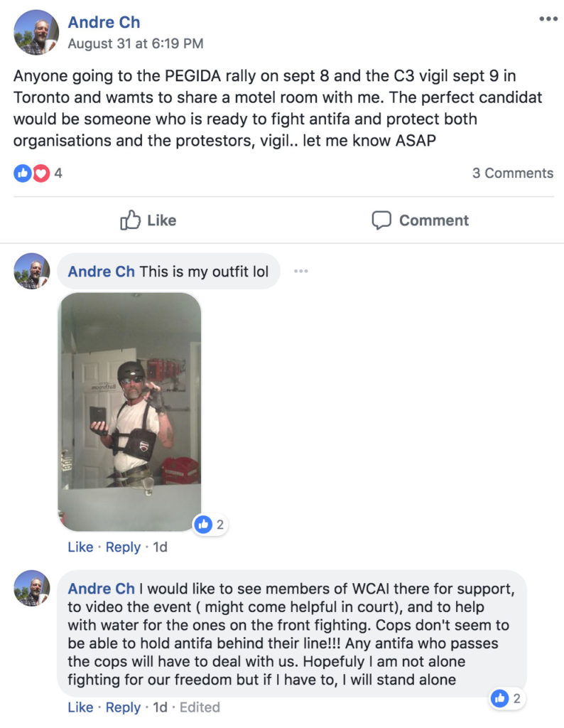Open Andre Ch's avatar on the outfit comment
This screenshot has height=728, width=564.
tap(31, 271)
